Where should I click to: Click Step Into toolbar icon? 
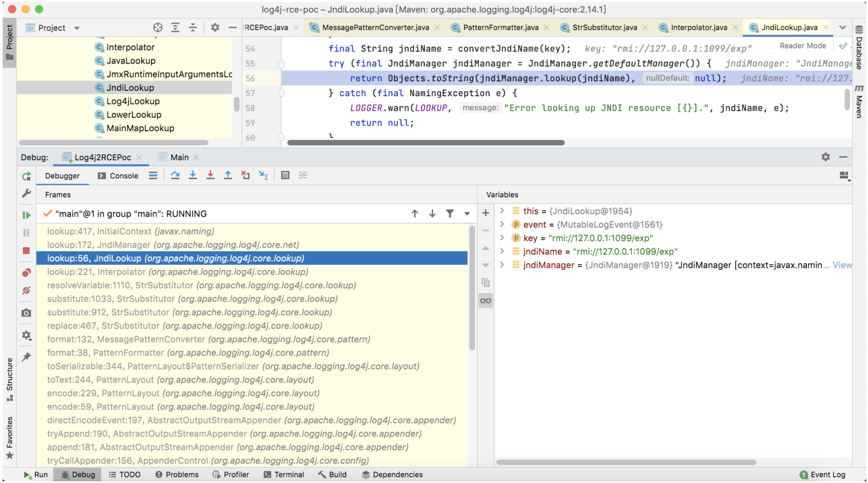(x=193, y=175)
